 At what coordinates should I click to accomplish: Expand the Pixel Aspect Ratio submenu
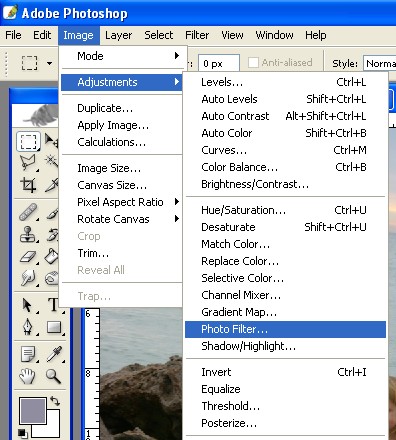click(121, 202)
